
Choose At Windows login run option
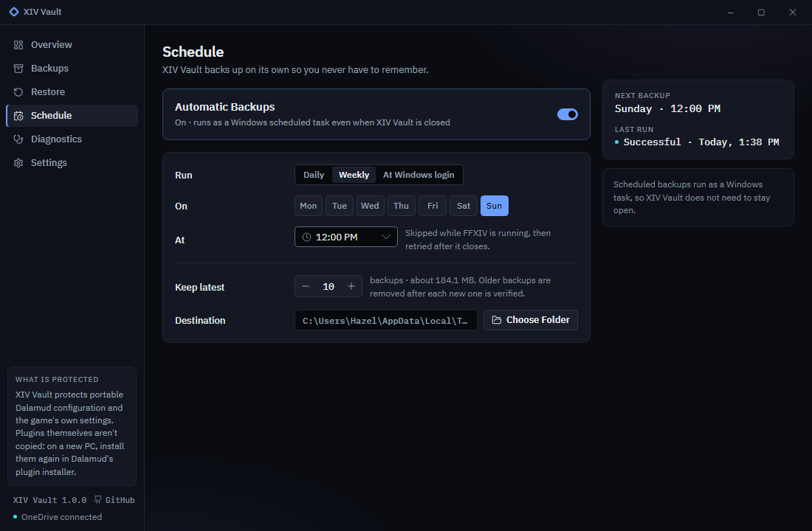point(419,175)
